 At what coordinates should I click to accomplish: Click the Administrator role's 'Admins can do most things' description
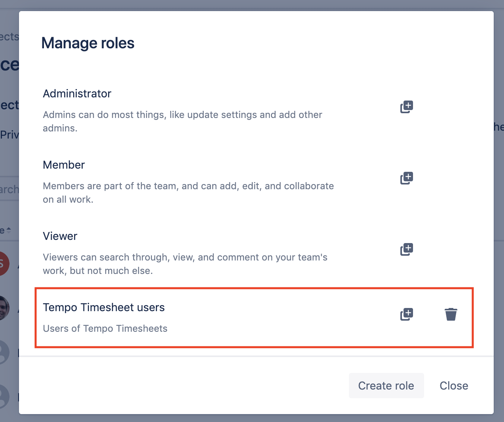pyautogui.click(x=182, y=122)
